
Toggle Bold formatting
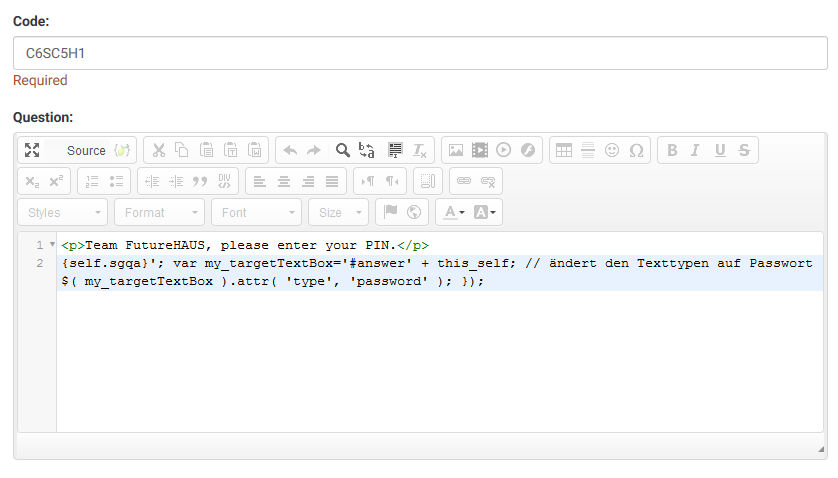click(x=672, y=150)
